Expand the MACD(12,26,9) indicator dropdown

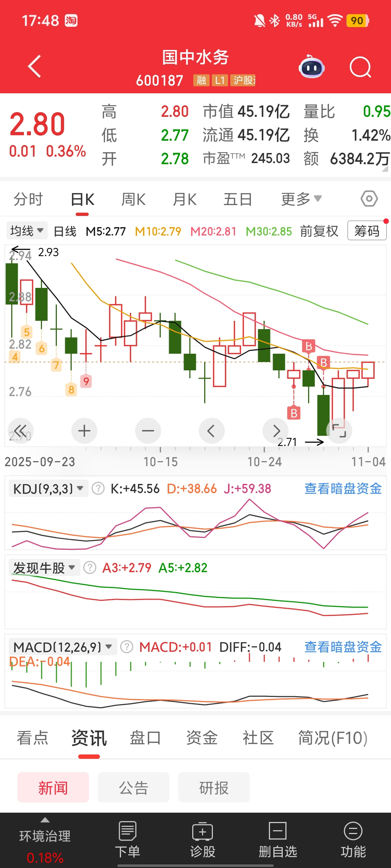(x=62, y=647)
